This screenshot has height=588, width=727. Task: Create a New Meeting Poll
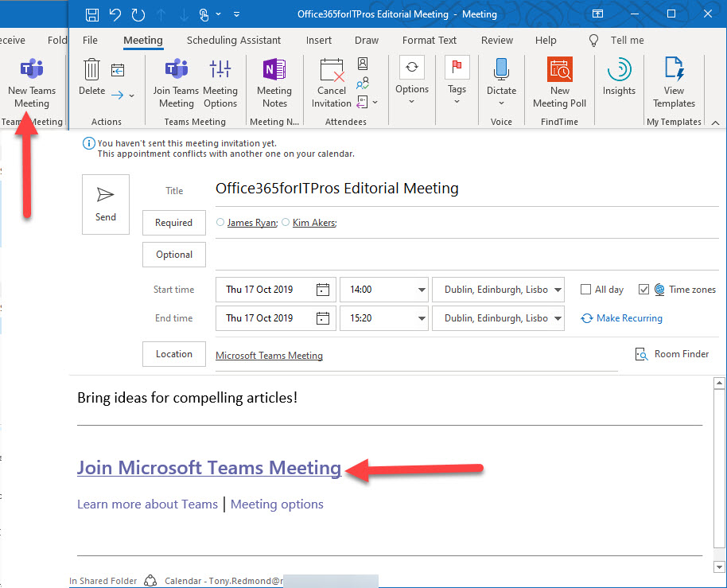560,84
